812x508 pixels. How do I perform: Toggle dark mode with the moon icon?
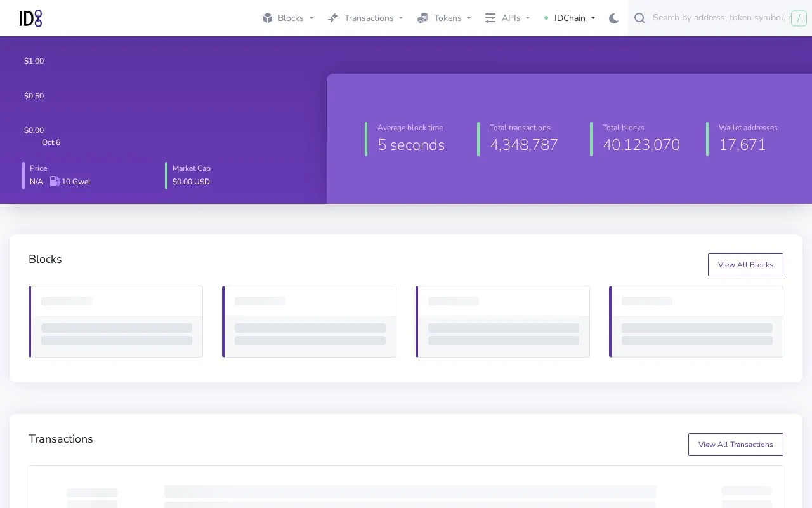(x=613, y=18)
